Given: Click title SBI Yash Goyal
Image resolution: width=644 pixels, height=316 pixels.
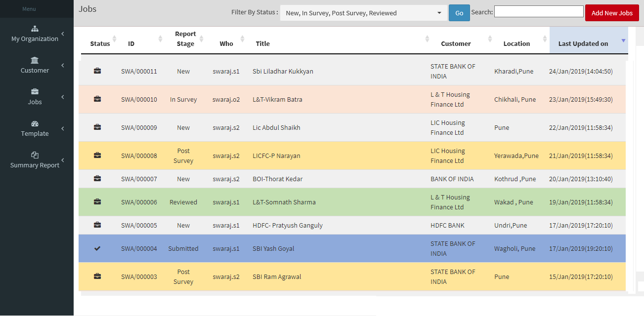Looking at the screenshot, I should [273, 248].
